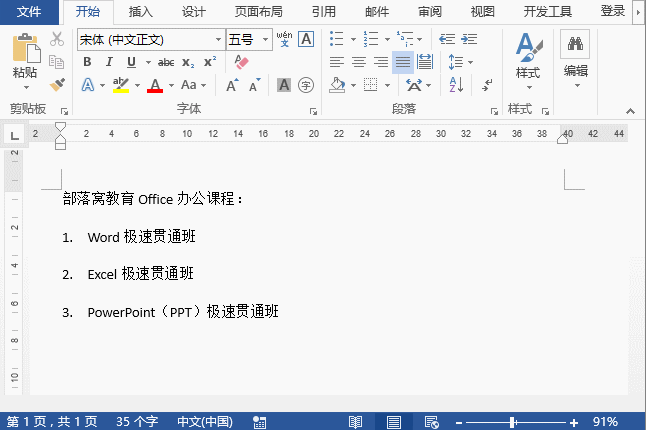Toggle character shading A

pyautogui.click(x=284, y=85)
